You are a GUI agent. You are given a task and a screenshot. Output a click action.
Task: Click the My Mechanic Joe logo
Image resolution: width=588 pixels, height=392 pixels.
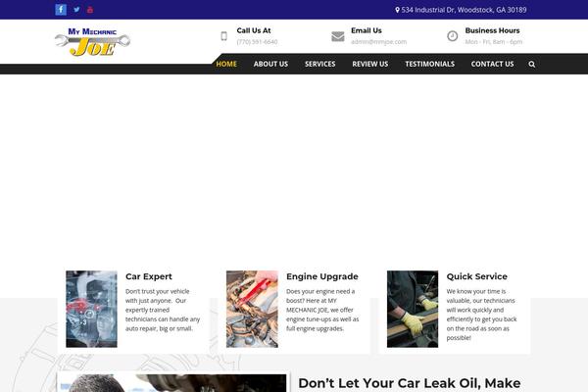pyautogui.click(x=93, y=41)
